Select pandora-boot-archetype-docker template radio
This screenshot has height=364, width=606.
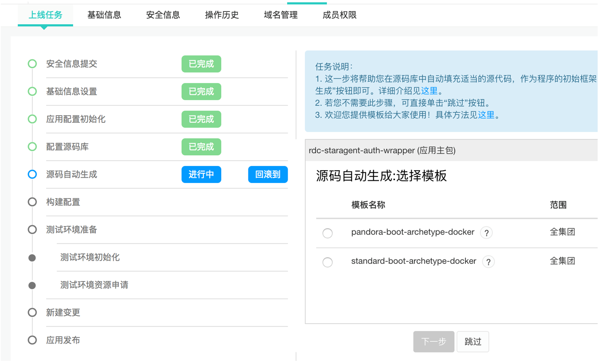[x=327, y=233]
